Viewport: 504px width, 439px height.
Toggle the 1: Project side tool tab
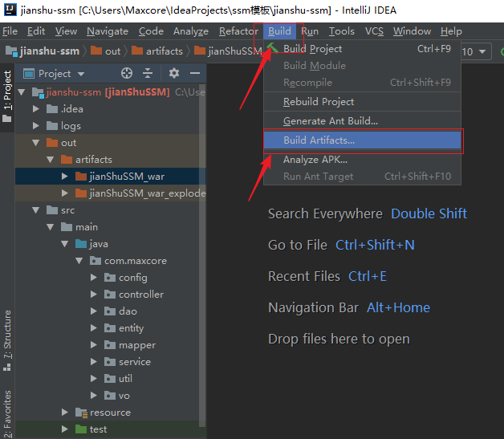[x=7, y=97]
